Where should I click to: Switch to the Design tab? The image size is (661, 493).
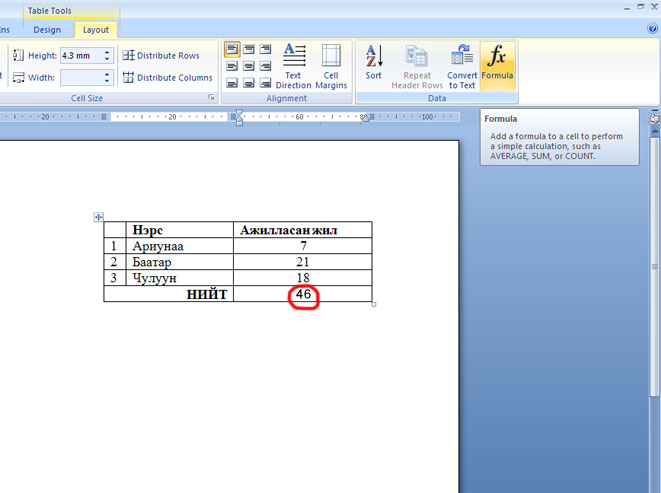[x=47, y=30]
